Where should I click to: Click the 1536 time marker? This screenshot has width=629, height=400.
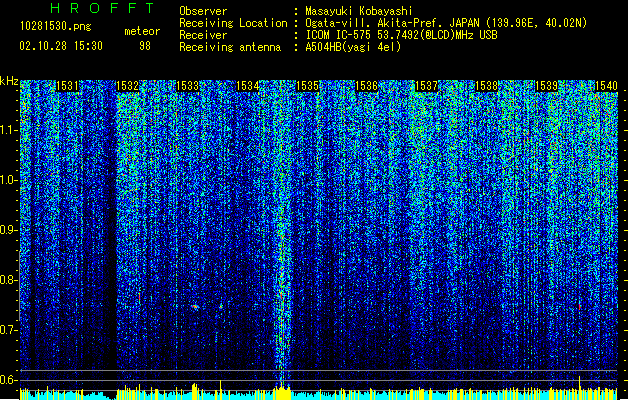(367, 86)
